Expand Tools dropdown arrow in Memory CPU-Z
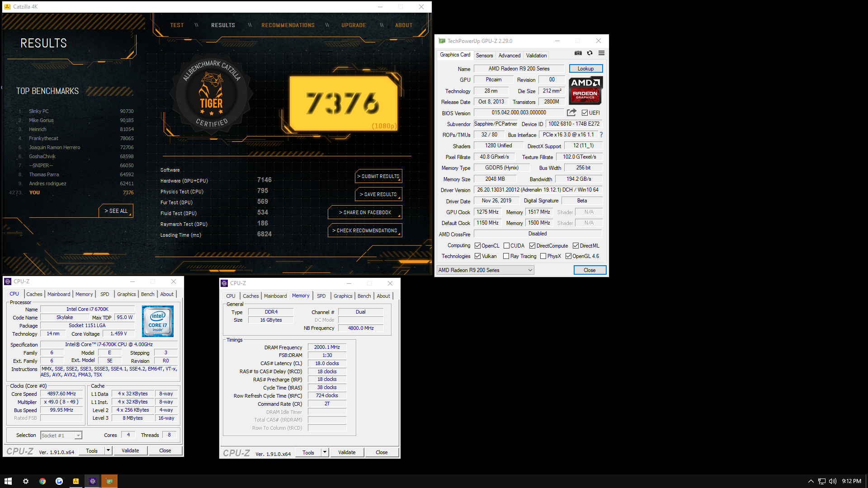Viewport: 868px width, 488px height. click(x=325, y=452)
